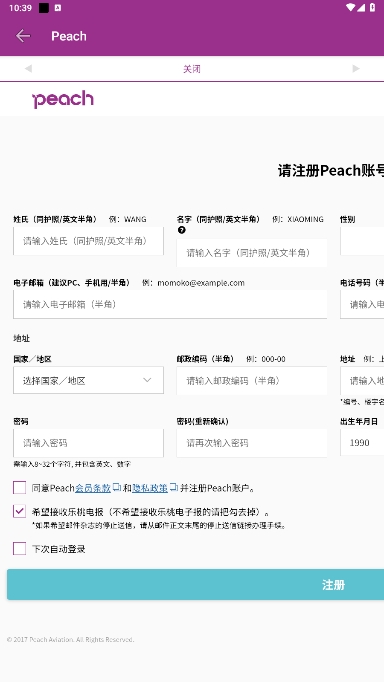Focus the 邮政编码 postal code field
Viewport: 384px width, 682px height.
pyautogui.click(x=252, y=381)
